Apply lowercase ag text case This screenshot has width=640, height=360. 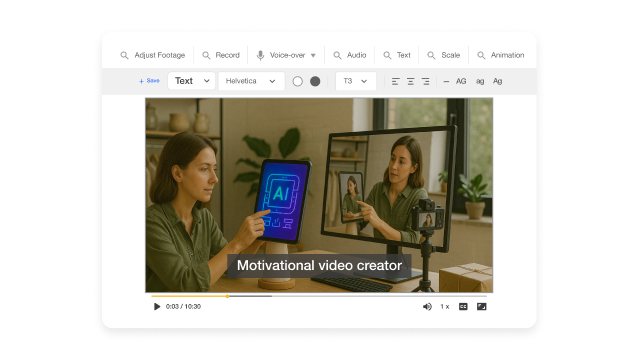pos(480,82)
